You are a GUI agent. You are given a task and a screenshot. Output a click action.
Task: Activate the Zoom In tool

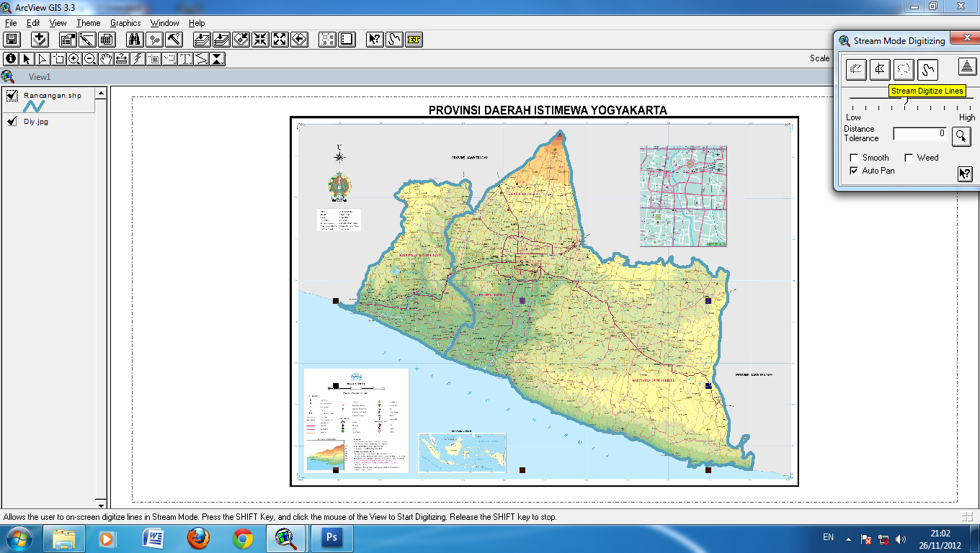click(73, 59)
